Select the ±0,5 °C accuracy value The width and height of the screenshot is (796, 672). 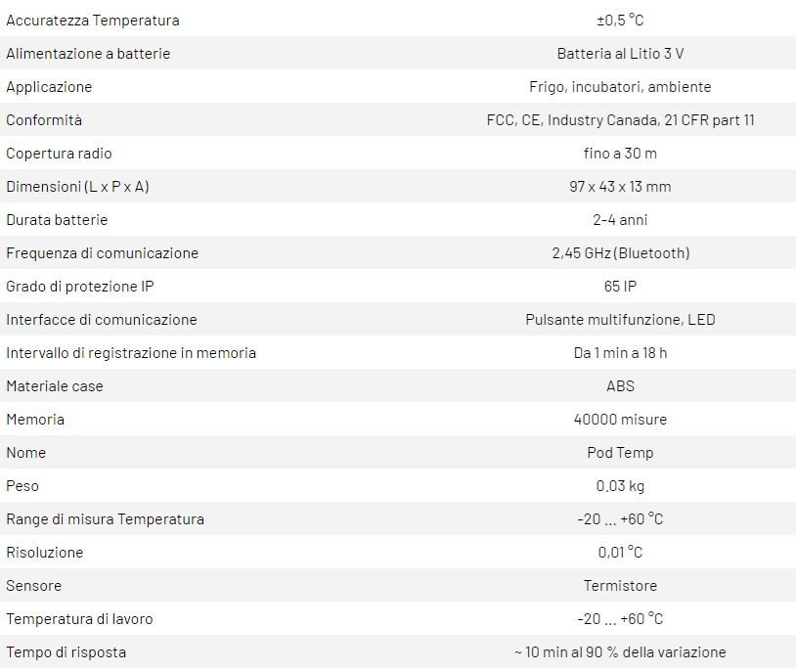(620, 21)
